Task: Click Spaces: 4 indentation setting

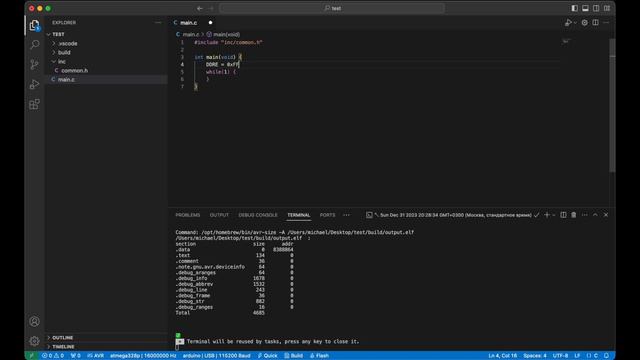Action: (535, 356)
